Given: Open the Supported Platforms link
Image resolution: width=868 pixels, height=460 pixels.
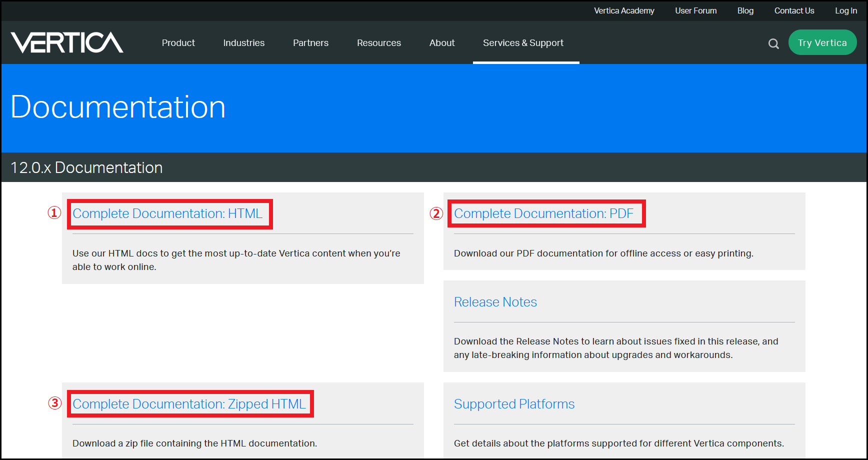Looking at the screenshot, I should [514, 404].
